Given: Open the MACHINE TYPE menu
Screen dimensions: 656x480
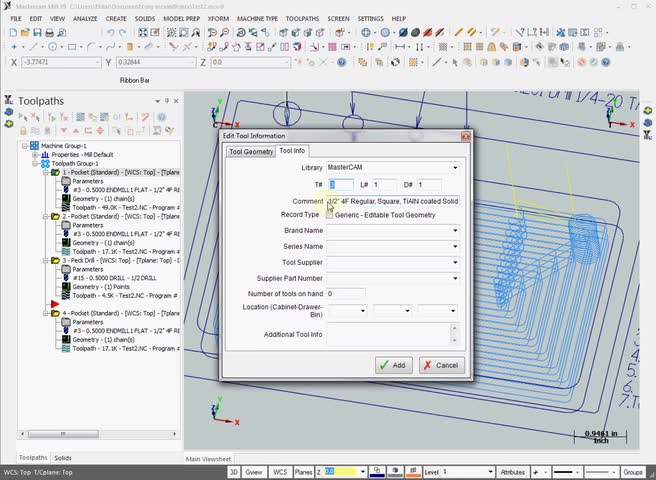Looking at the screenshot, I should click(257, 19).
